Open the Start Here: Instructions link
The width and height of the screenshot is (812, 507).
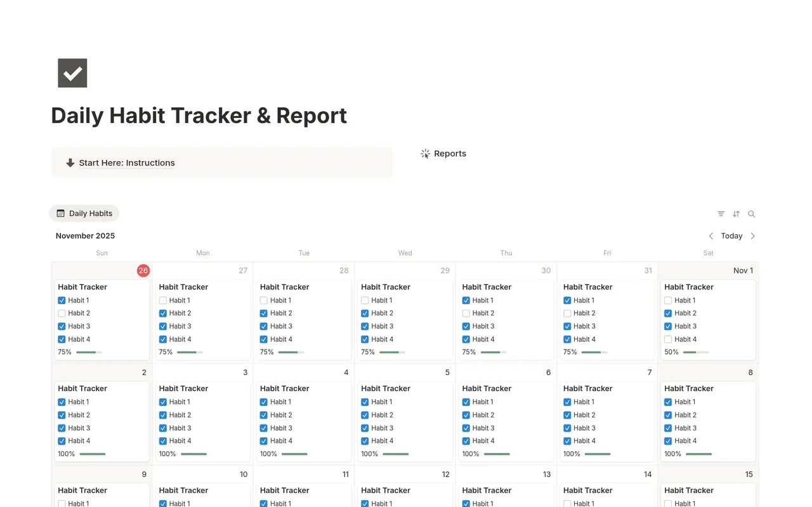127,163
